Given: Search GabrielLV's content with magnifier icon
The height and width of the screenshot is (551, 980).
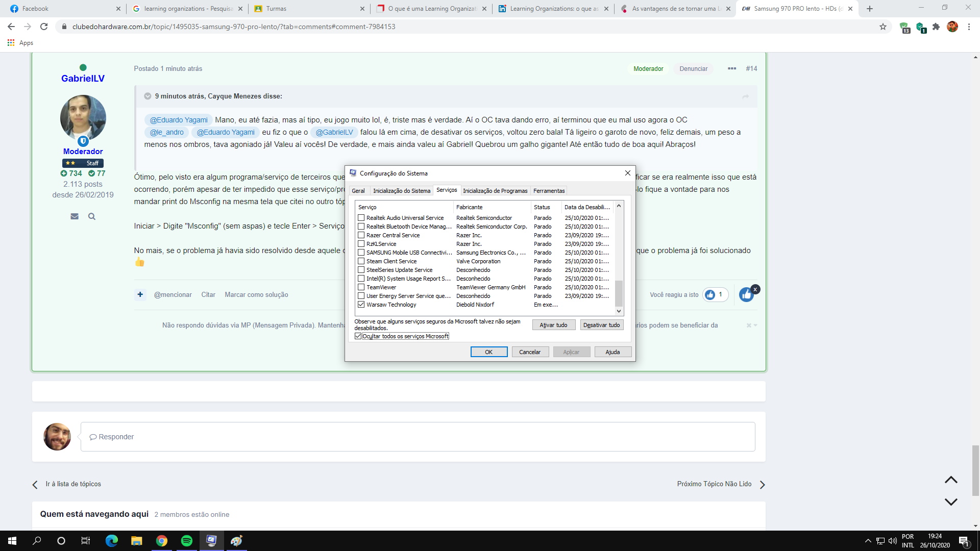Looking at the screenshot, I should [92, 216].
